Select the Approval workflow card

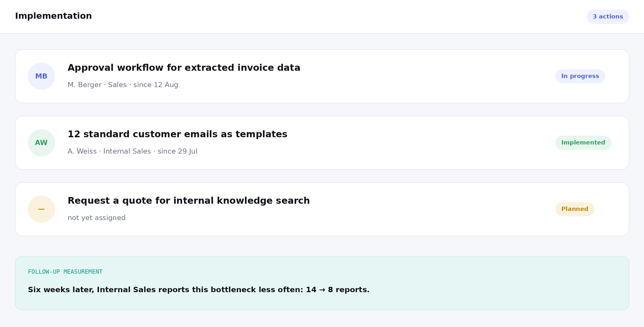(322, 76)
